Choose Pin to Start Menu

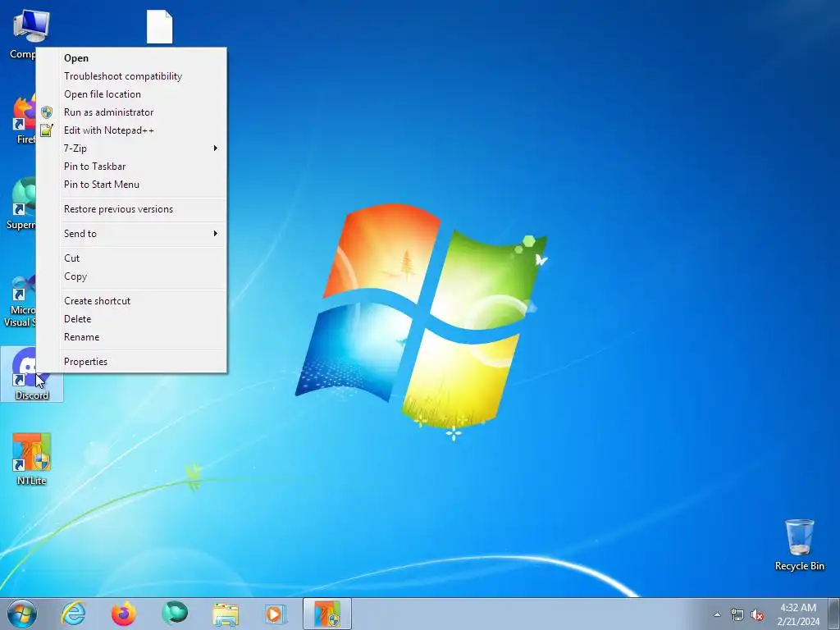coord(131,185)
